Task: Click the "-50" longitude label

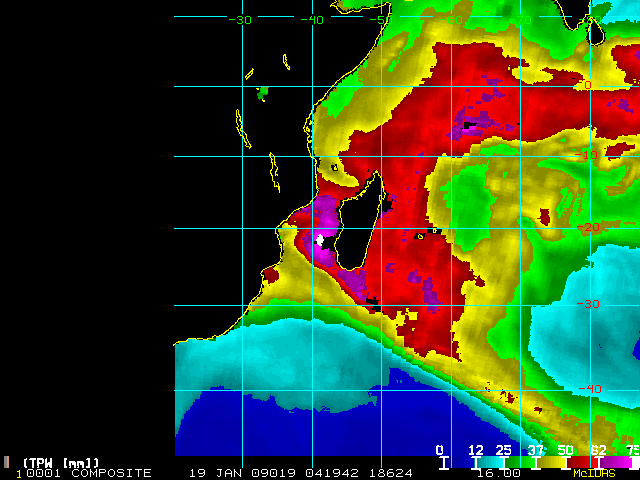Action: click(x=382, y=20)
